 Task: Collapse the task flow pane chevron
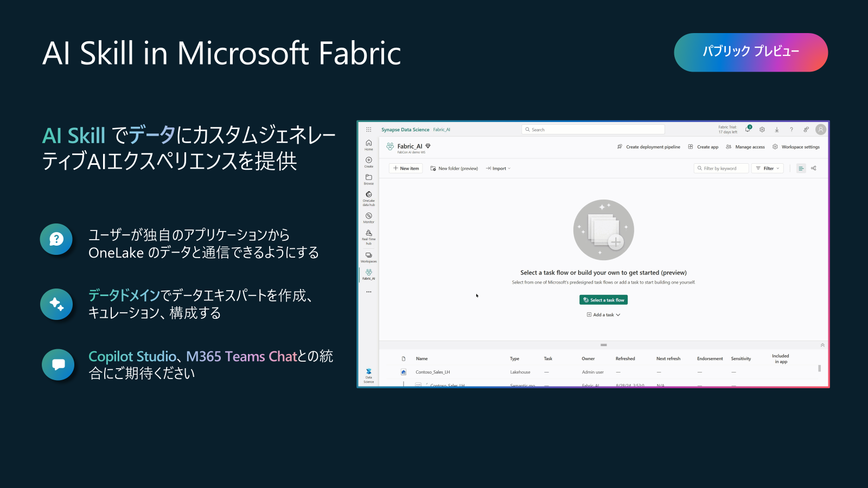[822, 345]
